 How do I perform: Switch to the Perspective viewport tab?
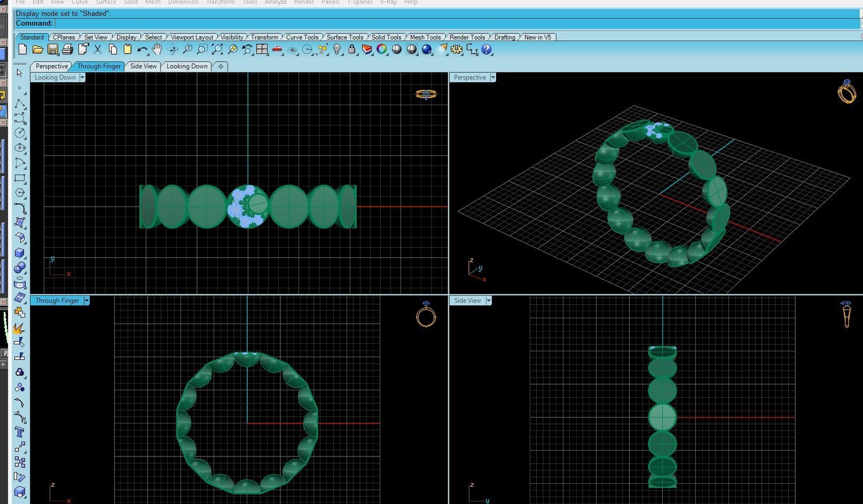coord(52,66)
